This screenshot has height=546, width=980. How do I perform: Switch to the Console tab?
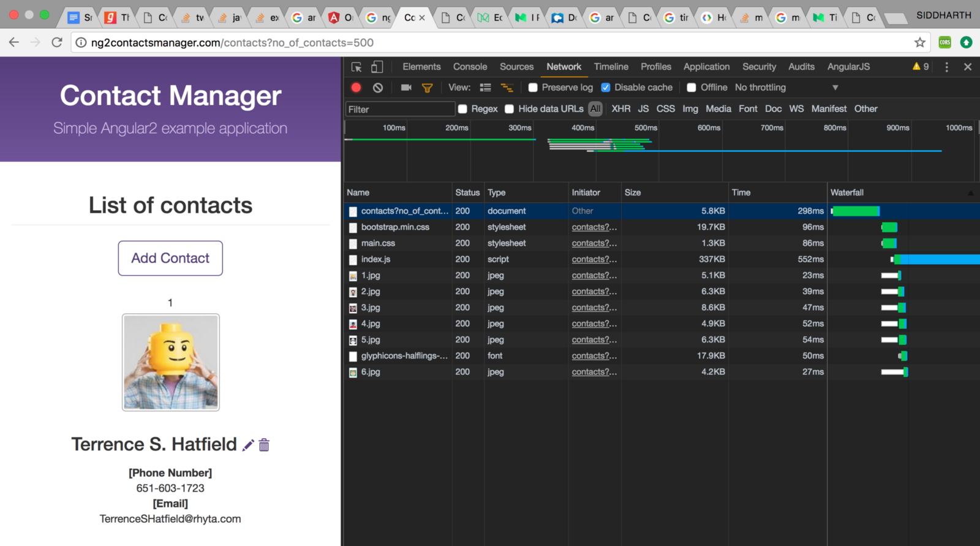tap(470, 67)
